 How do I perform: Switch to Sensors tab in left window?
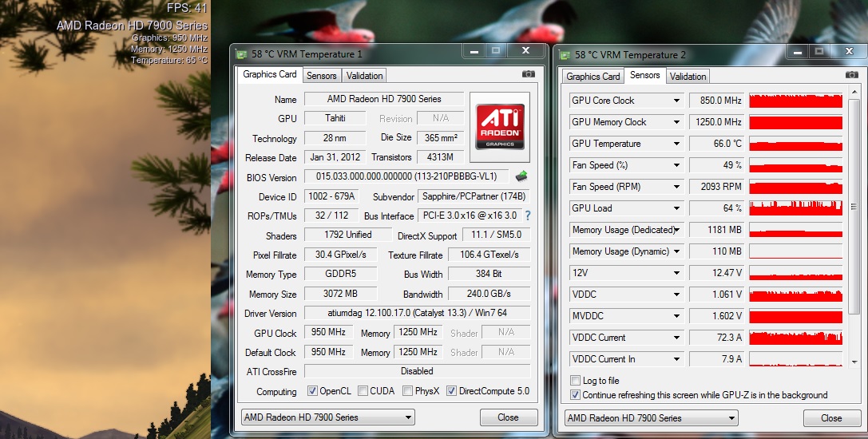pos(321,76)
